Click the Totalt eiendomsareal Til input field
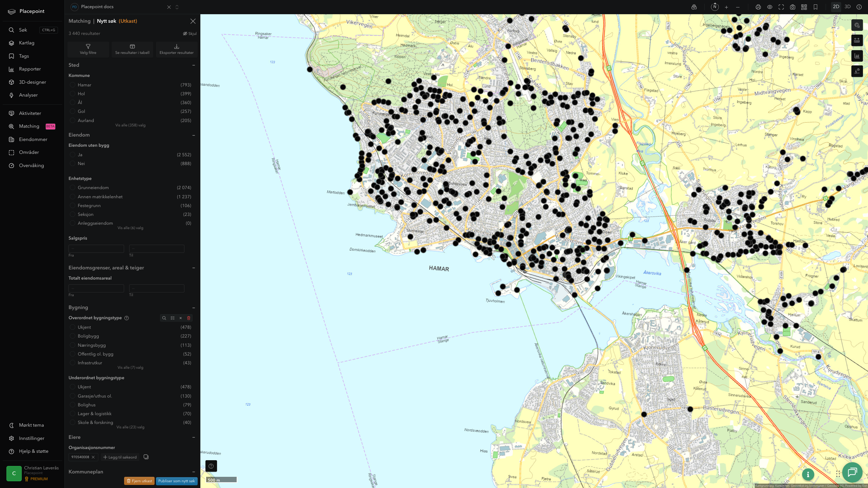The width and height of the screenshot is (868, 488). tap(157, 288)
